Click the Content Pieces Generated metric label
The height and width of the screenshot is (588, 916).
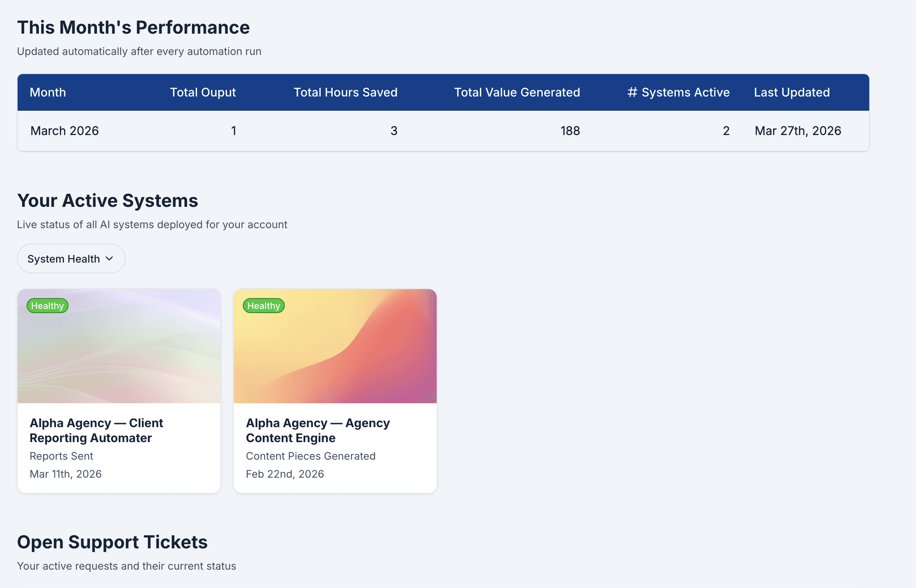311,456
